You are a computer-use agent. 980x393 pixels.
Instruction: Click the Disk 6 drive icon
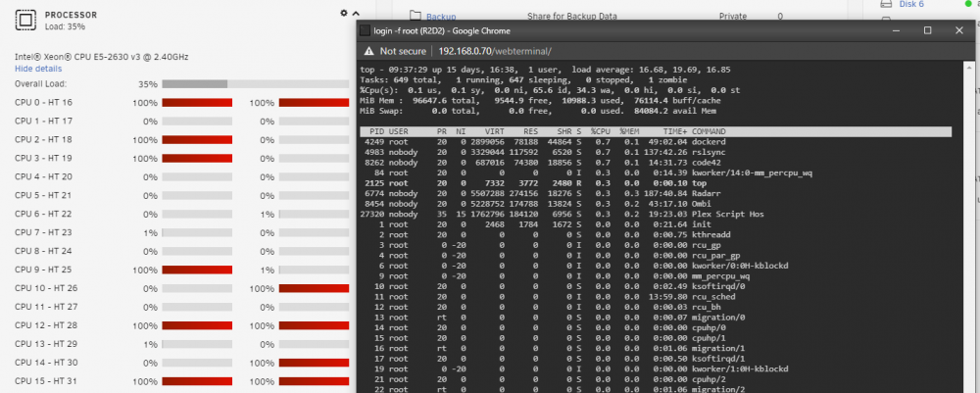pos(885,4)
